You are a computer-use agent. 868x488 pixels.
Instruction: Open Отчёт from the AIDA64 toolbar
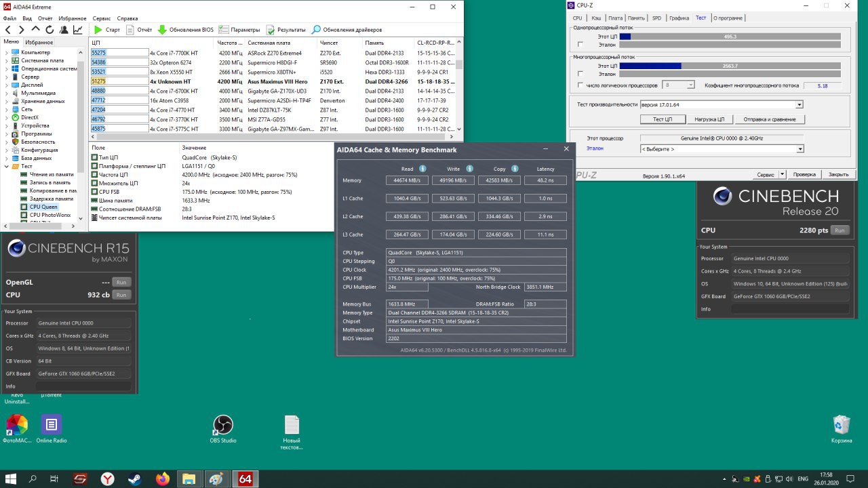coord(139,30)
